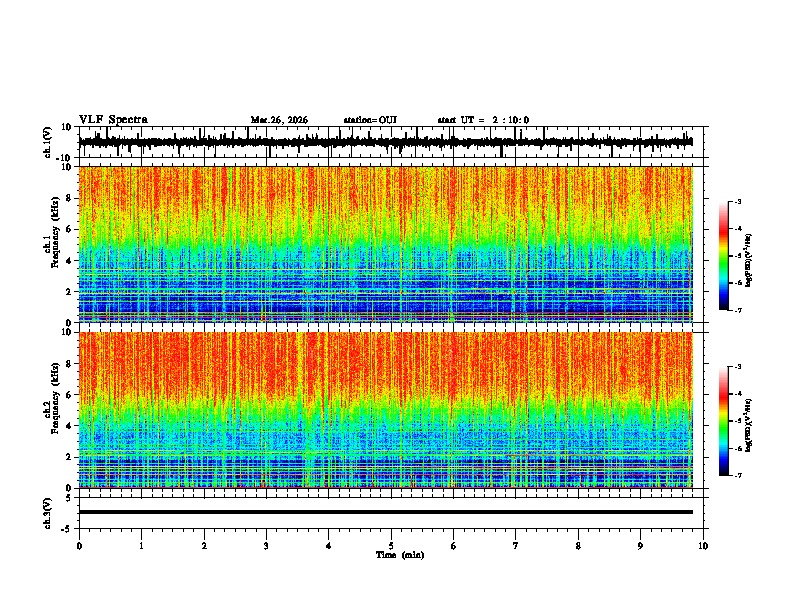Click the time axis tick label '10'

703,546
